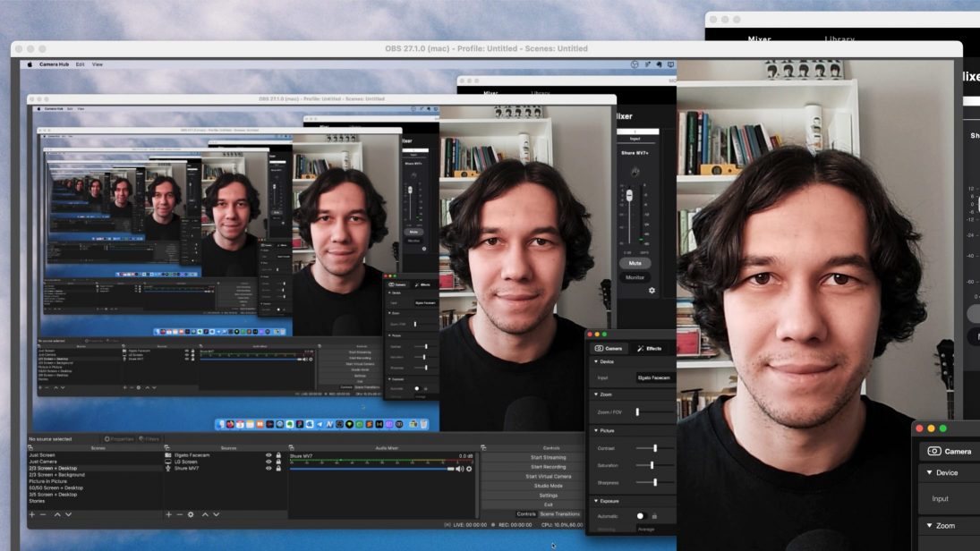Viewport: 980px width, 551px height.
Task: Adjust the Contrast slider in Camera Hub
Action: coord(654,448)
